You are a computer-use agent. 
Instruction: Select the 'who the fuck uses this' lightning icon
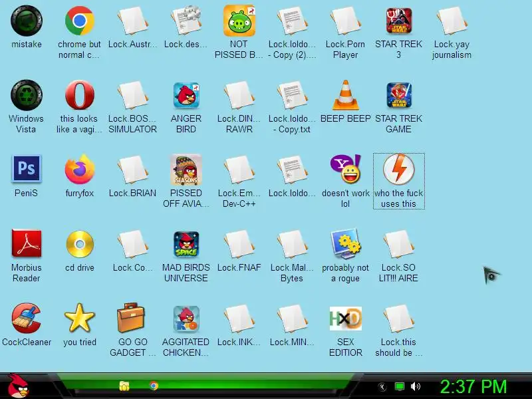click(398, 169)
